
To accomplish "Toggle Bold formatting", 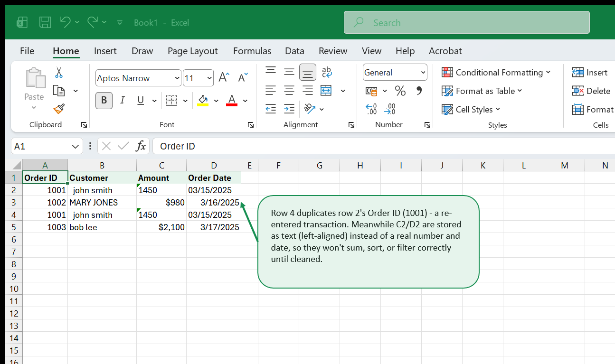I will pyautogui.click(x=104, y=100).
